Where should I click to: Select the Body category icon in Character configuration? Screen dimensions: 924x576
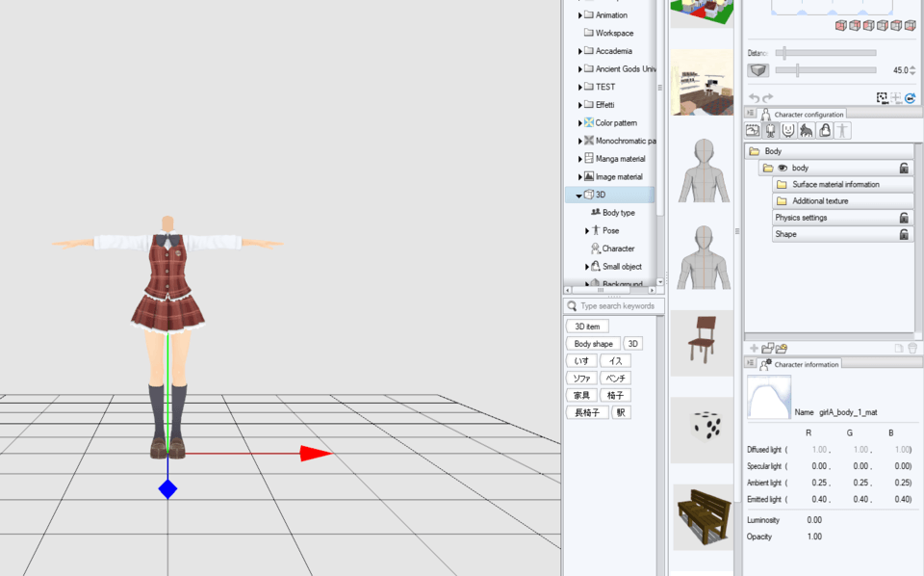(770, 130)
